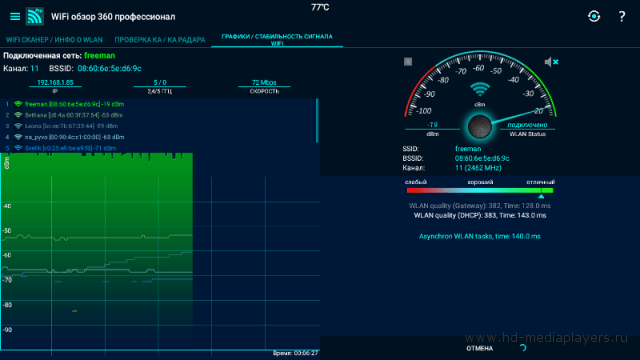Click the ОТМЕНА cancel button
This screenshot has height=360, width=640.
[x=480, y=349]
